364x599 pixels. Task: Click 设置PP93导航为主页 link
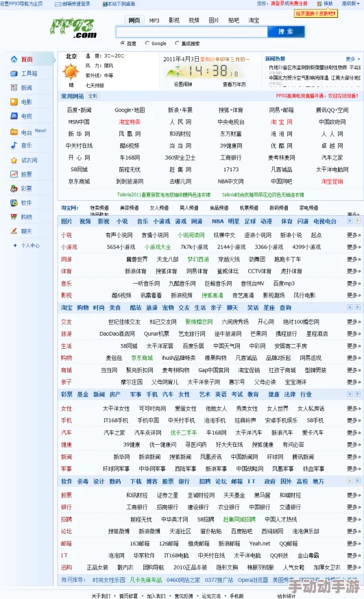coord(21,4)
